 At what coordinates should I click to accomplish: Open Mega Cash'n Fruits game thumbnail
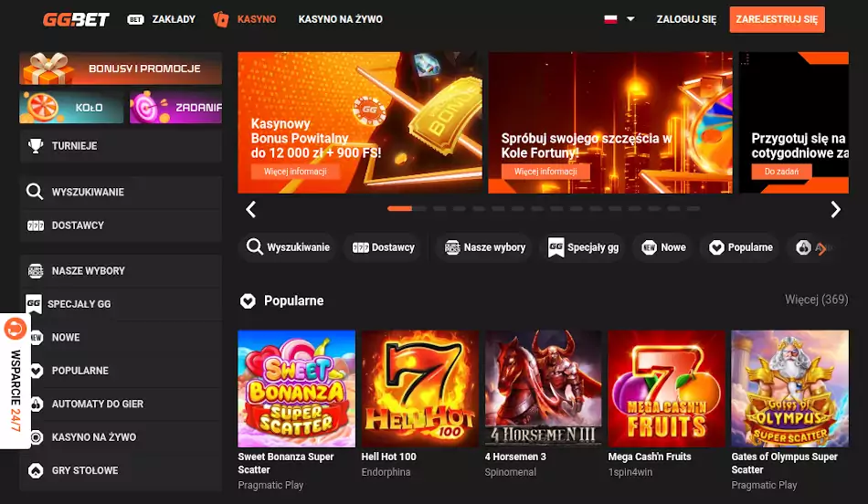click(x=666, y=388)
